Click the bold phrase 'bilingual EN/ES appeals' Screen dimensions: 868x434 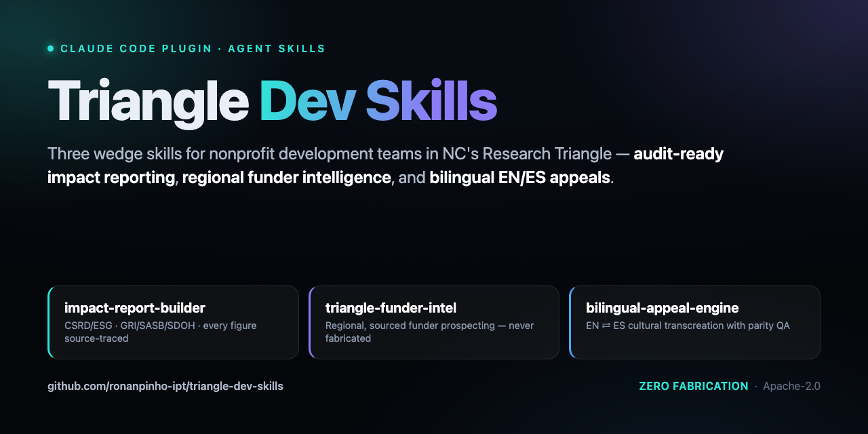[x=520, y=178]
